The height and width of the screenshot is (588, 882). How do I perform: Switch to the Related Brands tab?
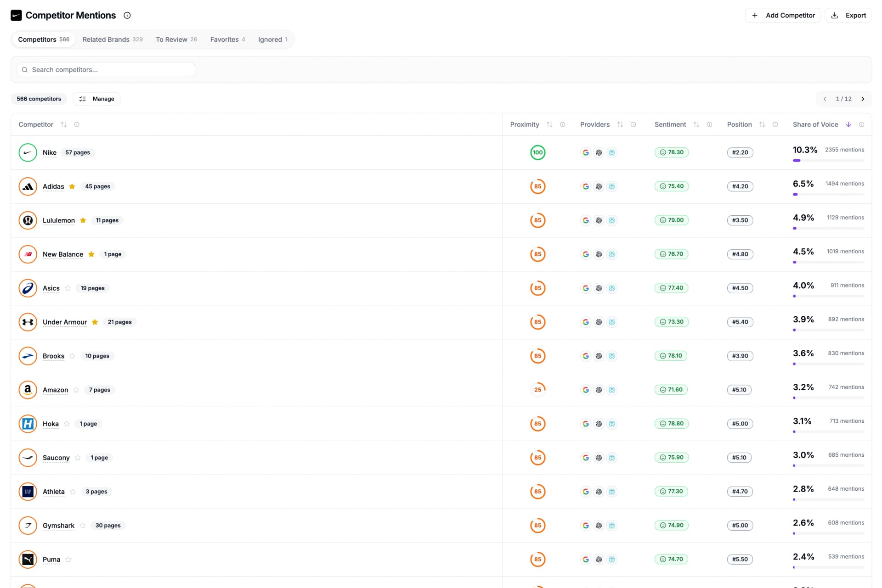[x=113, y=39]
